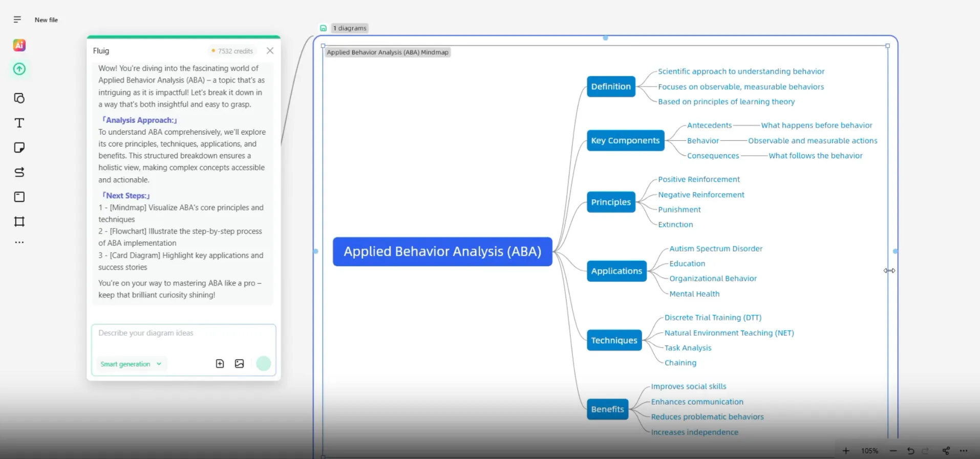
Task: Select the Principles node
Action: (x=611, y=202)
